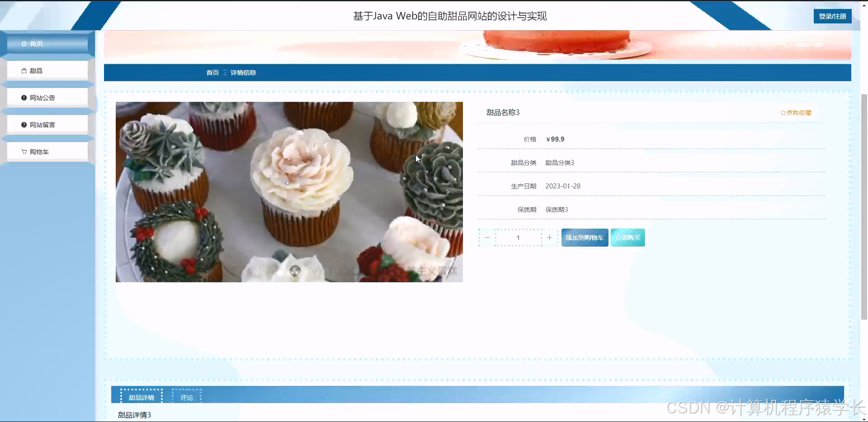
Task: Open the 甜品详情 tab
Action: (141, 397)
